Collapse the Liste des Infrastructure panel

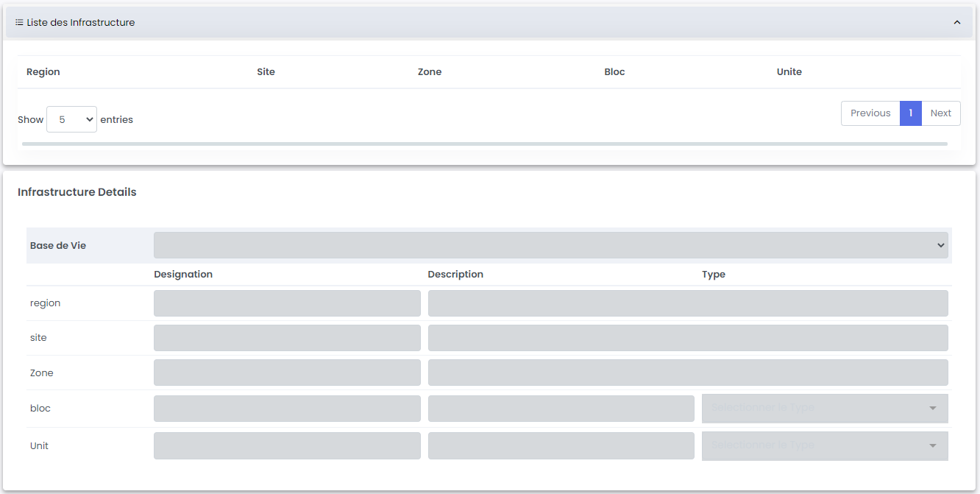tap(956, 23)
